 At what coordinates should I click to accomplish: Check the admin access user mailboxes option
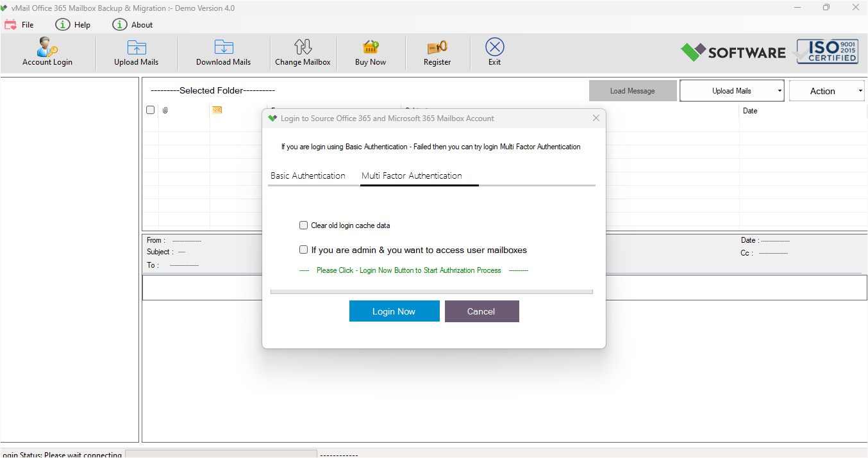pyautogui.click(x=304, y=250)
